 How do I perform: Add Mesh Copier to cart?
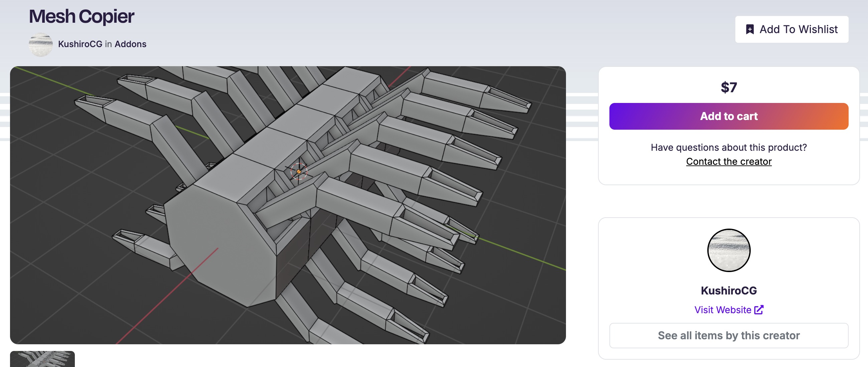pos(728,116)
